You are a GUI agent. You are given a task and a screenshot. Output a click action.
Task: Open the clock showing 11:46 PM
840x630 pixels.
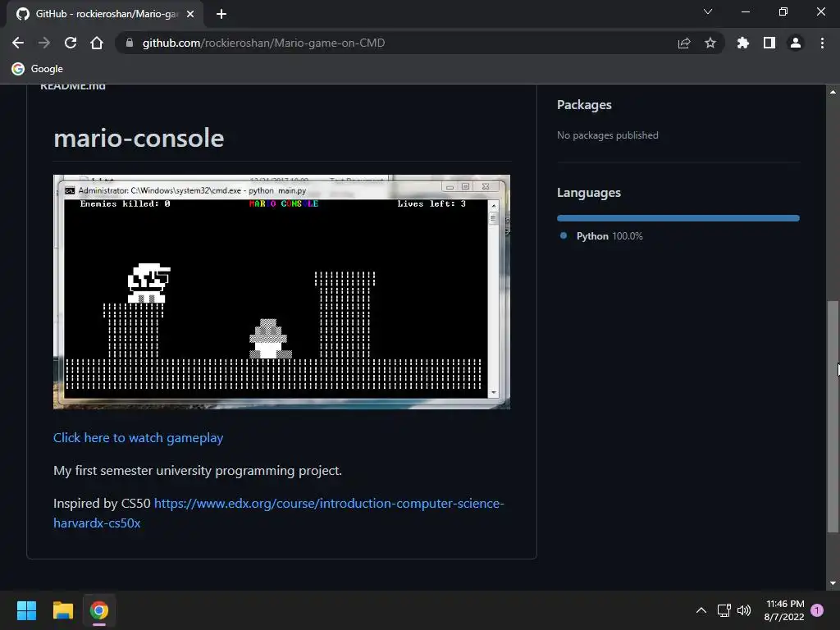click(784, 610)
